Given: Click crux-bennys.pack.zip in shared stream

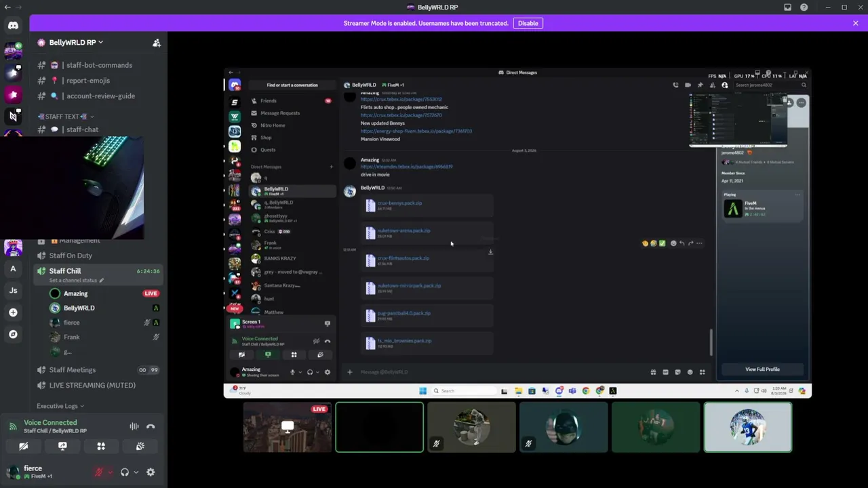Looking at the screenshot, I should point(399,203).
